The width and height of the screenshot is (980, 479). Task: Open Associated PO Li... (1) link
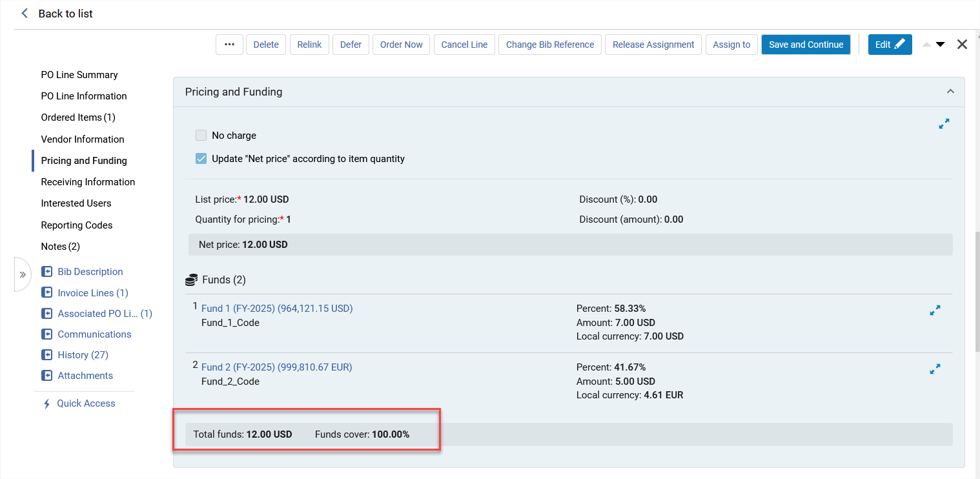(x=105, y=314)
